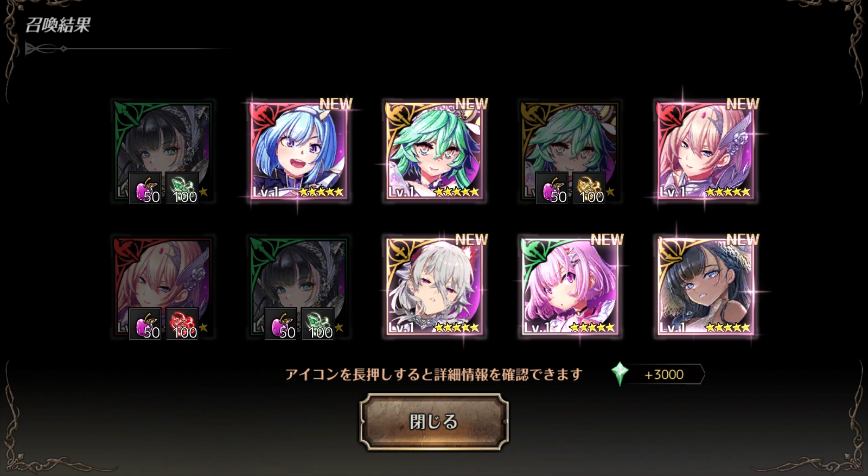This screenshot has height=476, width=868.
Task: Select the blue-haired new character card
Action: tap(299, 151)
